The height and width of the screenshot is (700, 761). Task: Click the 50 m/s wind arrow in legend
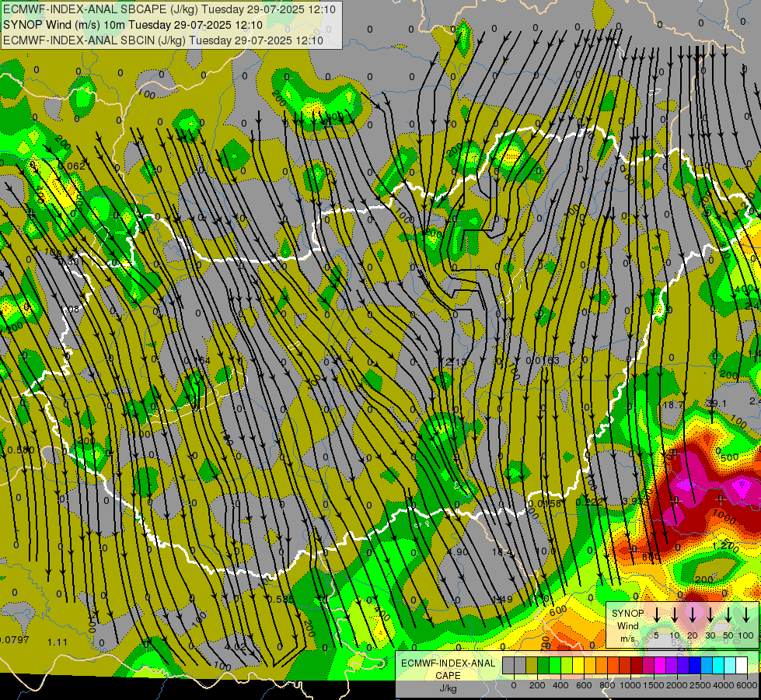[728, 614]
